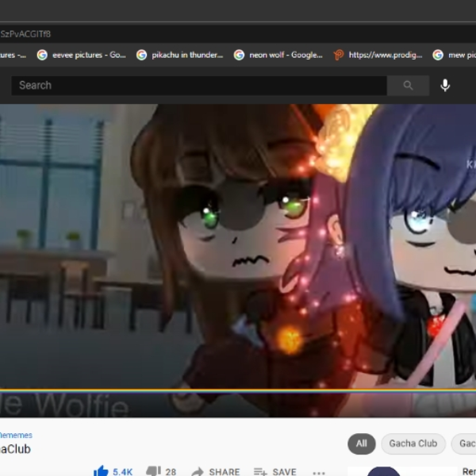Select the All filter chip
This screenshot has height=476, width=476.
click(x=361, y=443)
